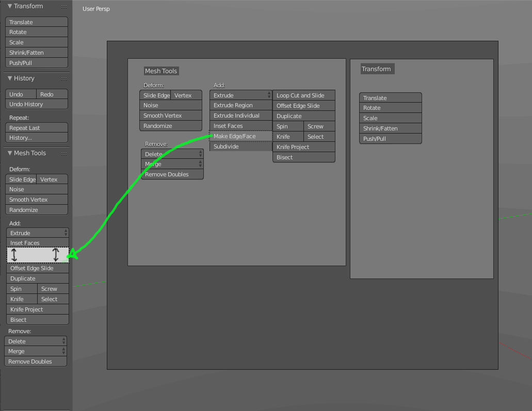The image size is (532, 411).
Task: Click the drop placeholder slot with arrows
Action: click(38, 255)
